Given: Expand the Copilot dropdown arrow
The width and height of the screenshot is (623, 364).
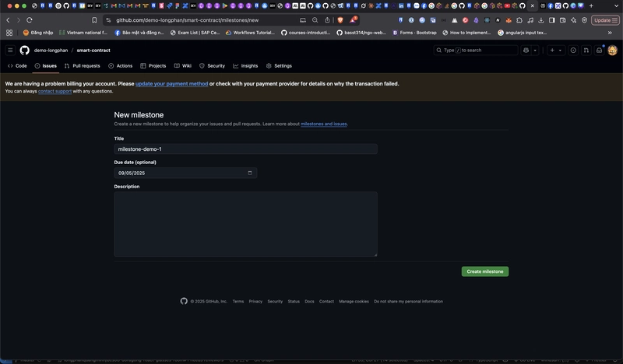Looking at the screenshot, I should [x=536, y=50].
